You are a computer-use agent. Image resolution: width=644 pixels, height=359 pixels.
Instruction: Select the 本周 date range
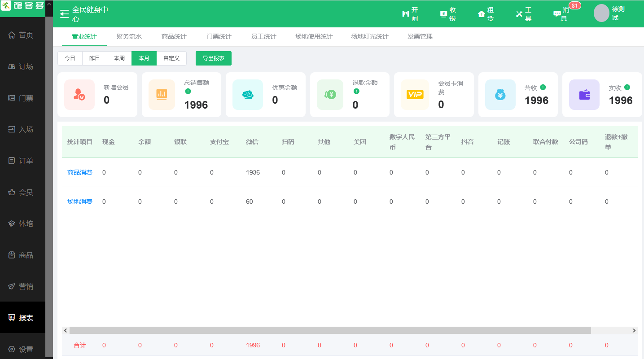[119, 58]
